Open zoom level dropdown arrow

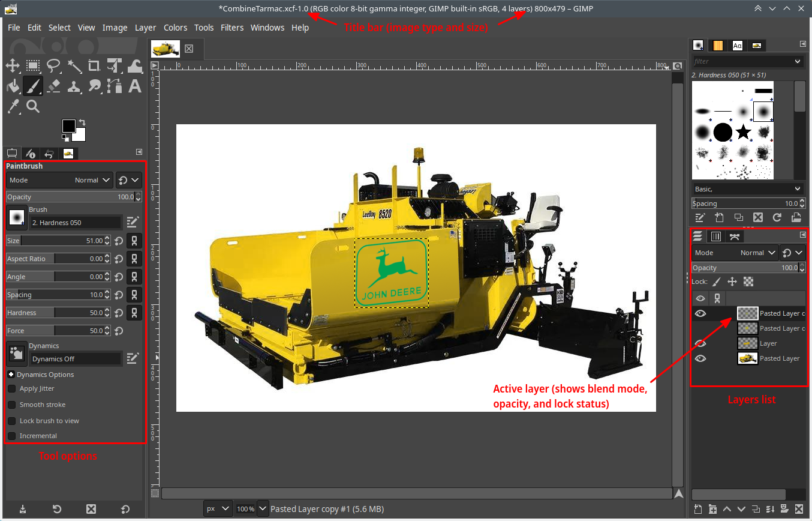263,508
